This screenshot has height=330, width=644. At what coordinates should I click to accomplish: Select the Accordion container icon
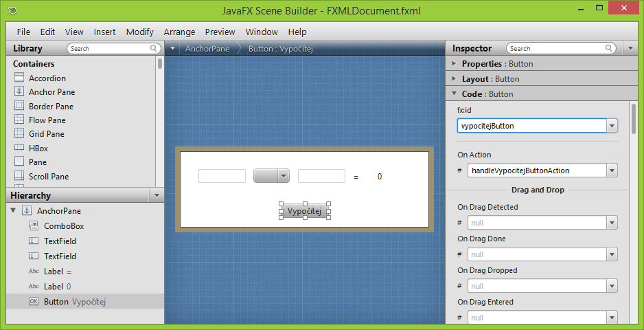(19, 78)
